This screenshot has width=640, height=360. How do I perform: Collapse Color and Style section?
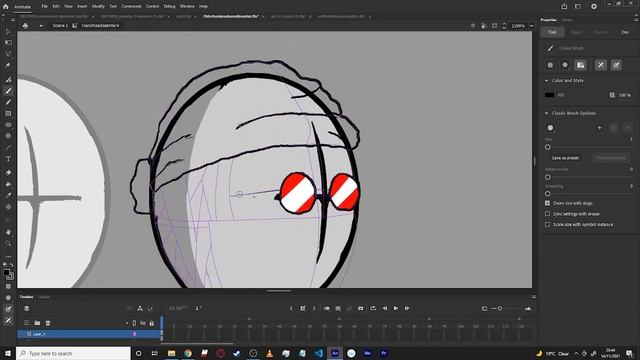(x=547, y=80)
